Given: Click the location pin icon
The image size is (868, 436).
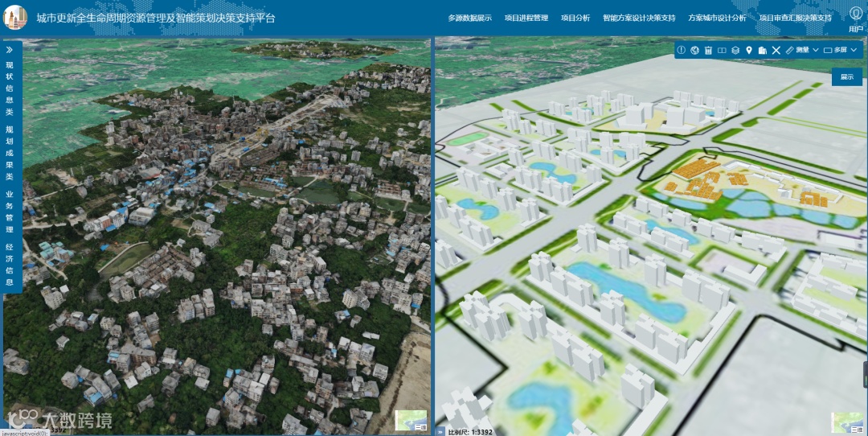Looking at the screenshot, I should (749, 51).
